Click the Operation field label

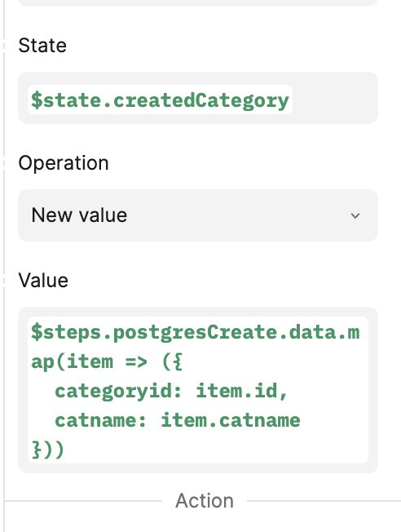(64, 163)
